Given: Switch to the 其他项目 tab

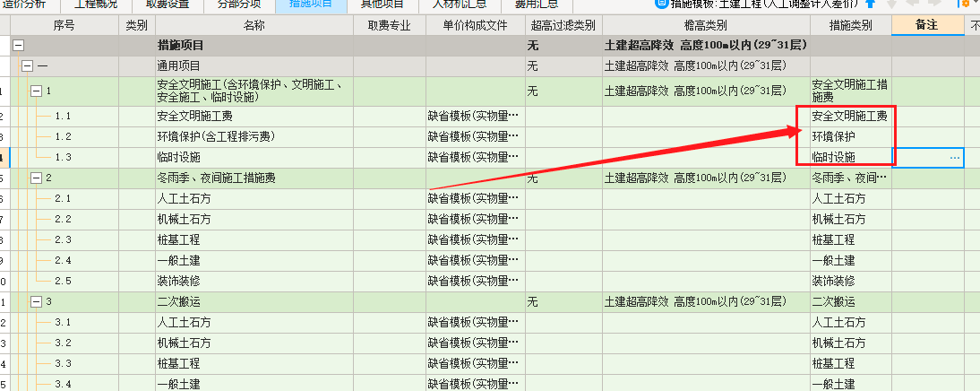Looking at the screenshot, I should pyautogui.click(x=383, y=5).
